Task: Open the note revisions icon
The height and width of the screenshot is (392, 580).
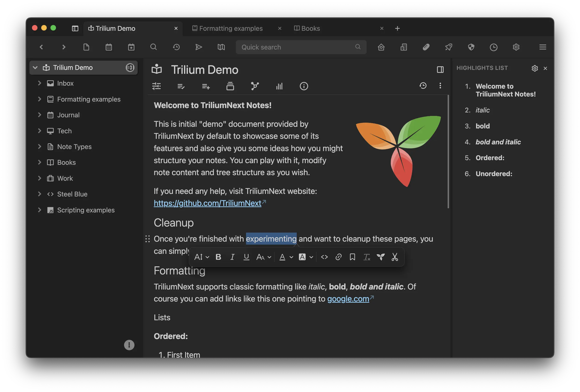Action: (x=423, y=86)
